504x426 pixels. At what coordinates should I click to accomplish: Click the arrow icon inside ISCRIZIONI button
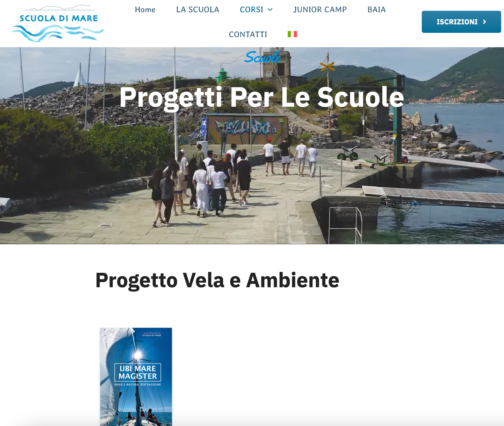point(484,22)
